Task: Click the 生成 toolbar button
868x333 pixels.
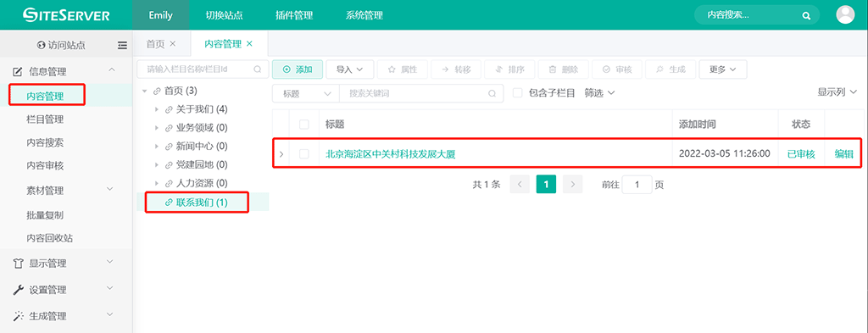Action: click(671, 69)
